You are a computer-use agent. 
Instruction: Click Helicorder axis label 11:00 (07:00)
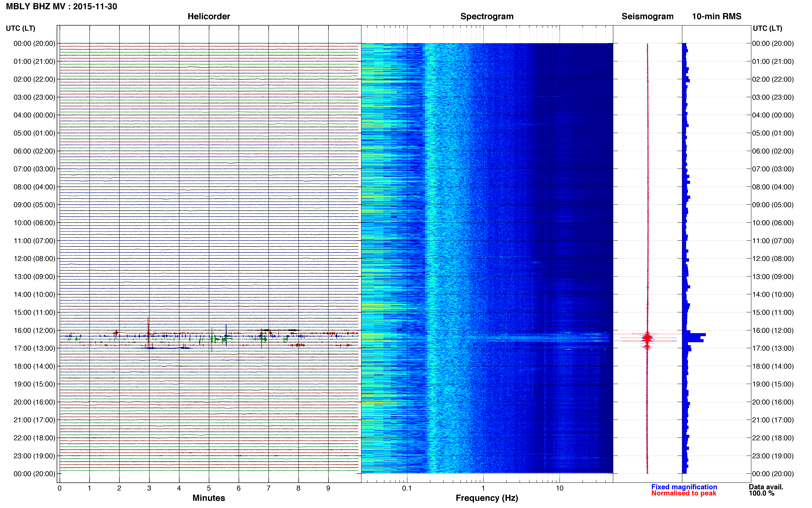click(x=34, y=241)
